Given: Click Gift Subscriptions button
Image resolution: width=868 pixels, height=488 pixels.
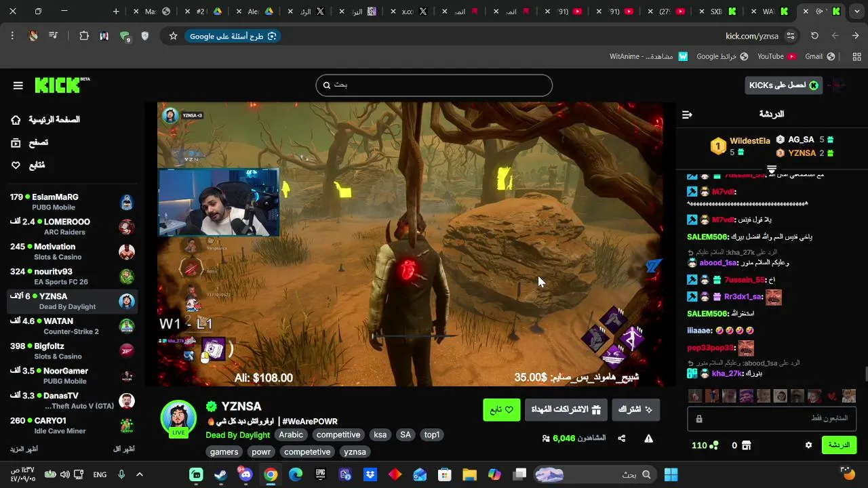Looking at the screenshot, I should [566, 410].
